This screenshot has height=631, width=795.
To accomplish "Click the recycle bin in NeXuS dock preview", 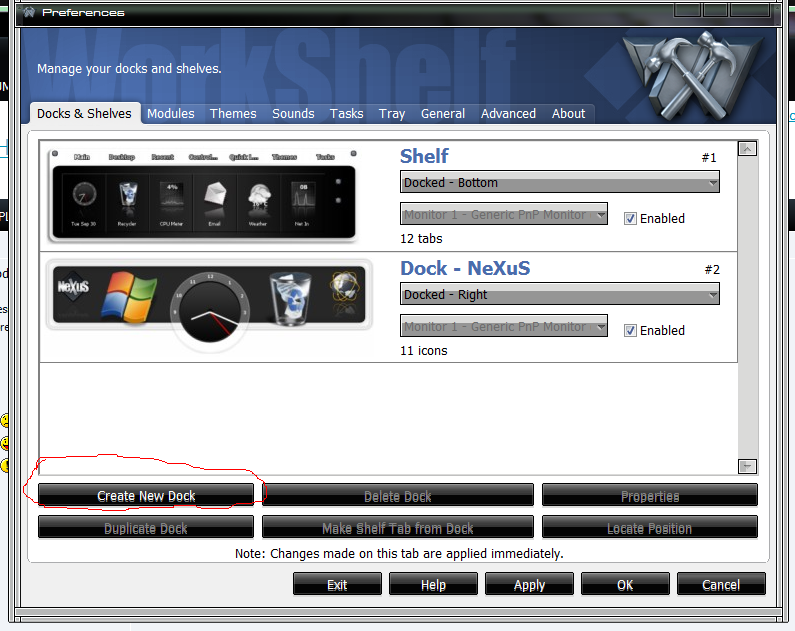I will coord(292,298).
